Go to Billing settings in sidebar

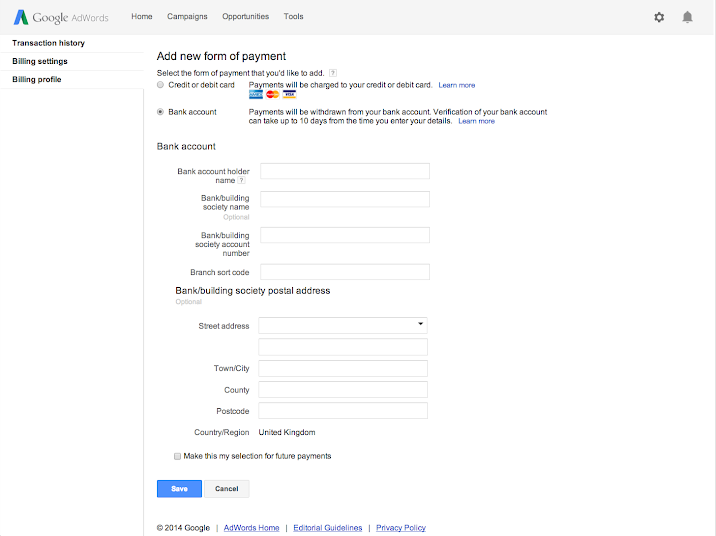click(40, 61)
